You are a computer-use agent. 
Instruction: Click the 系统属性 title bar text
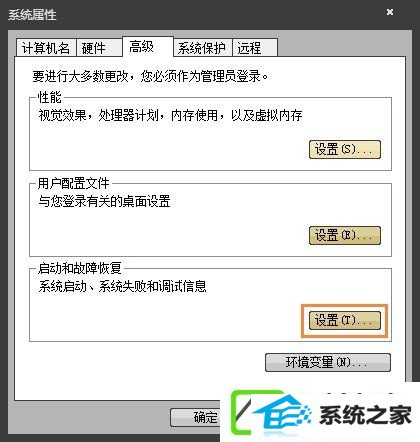pos(32,15)
